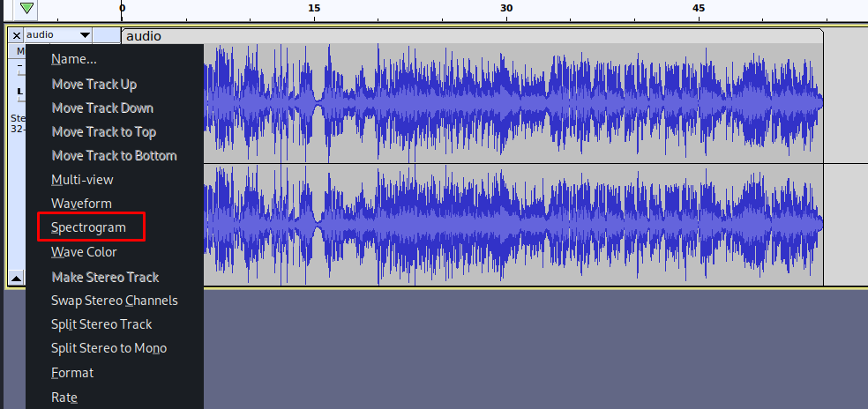
Task: Choose Swap Stereo Channels
Action: pos(115,301)
